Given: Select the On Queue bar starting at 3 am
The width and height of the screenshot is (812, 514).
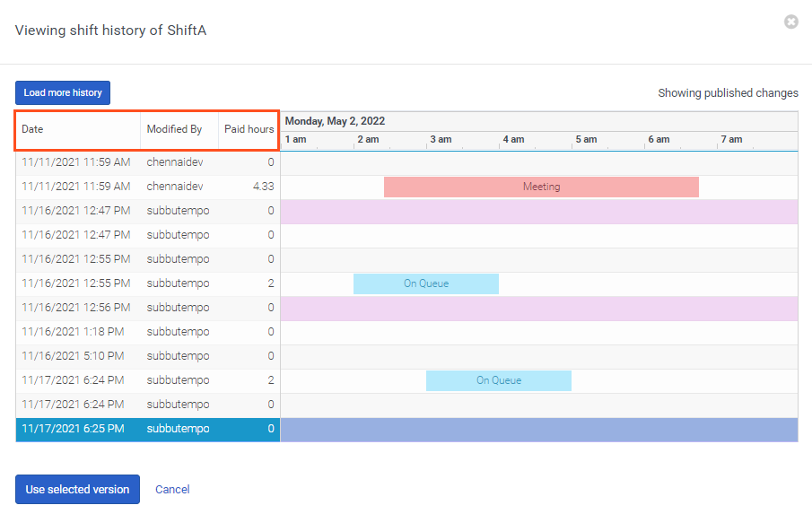Looking at the screenshot, I should [498, 380].
